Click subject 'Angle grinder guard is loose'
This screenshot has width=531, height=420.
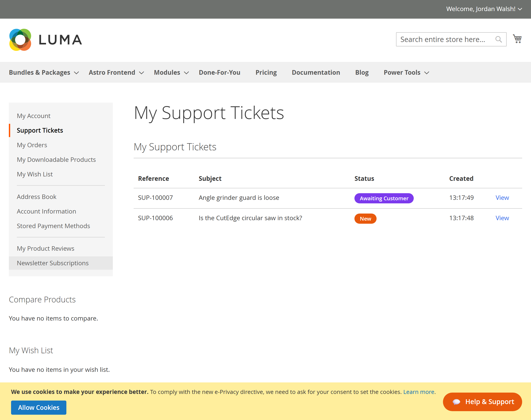point(239,198)
